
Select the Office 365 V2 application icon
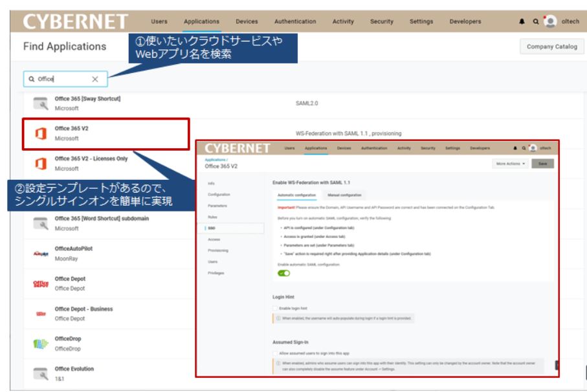40,133
